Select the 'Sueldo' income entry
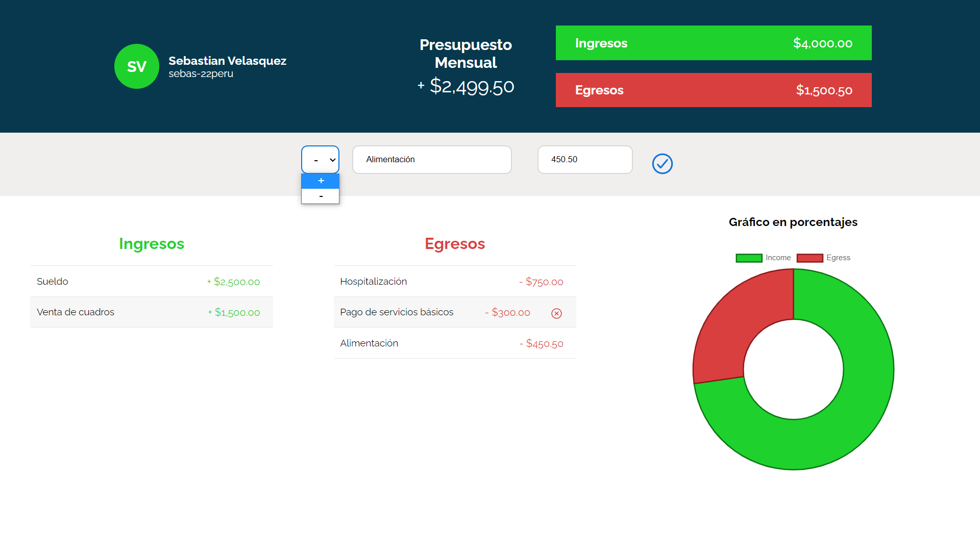 pyautogui.click(x=151, y=281)
